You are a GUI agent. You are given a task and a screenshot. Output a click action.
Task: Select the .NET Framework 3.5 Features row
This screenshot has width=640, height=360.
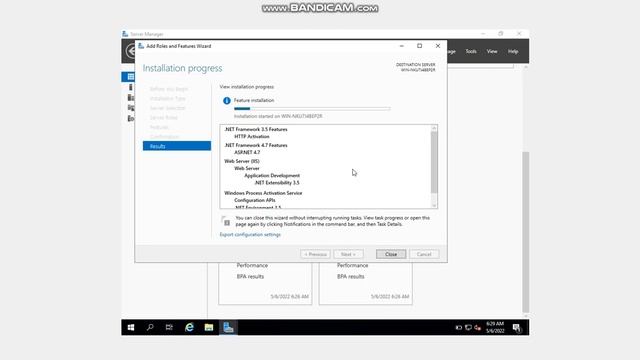coord(256,129)
